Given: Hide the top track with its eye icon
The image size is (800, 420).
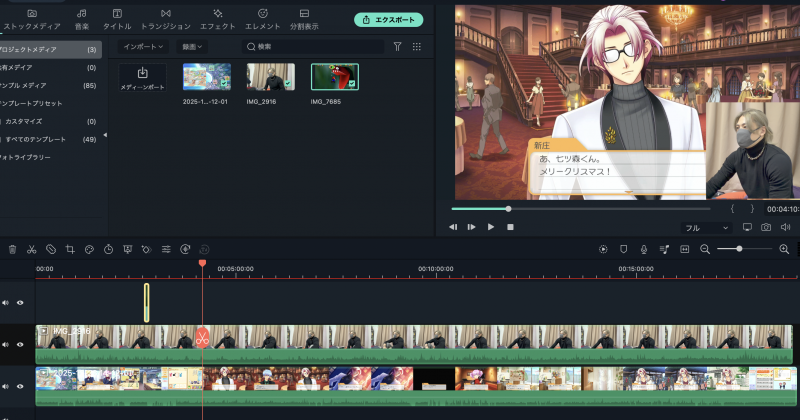Looking at the screenshot, I should (x=20, y=303).
